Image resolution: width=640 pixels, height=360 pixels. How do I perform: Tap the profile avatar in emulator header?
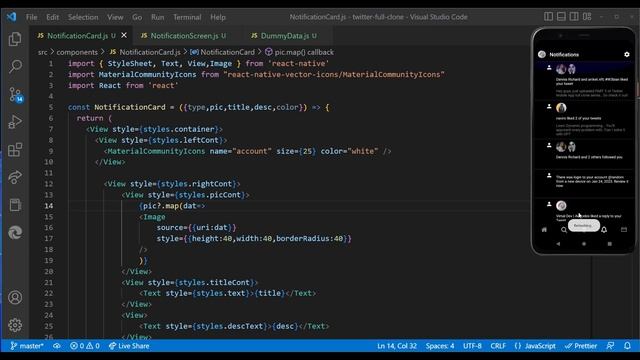pos(542,54)
